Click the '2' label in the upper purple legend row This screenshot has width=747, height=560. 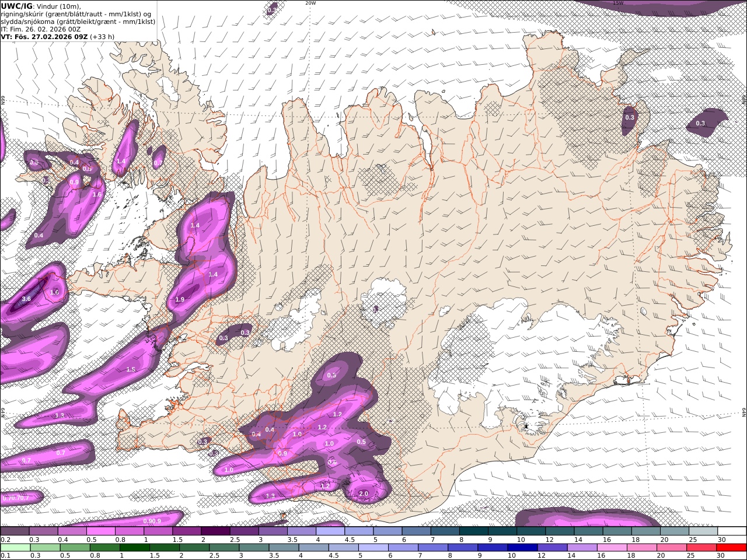(204, 540)
